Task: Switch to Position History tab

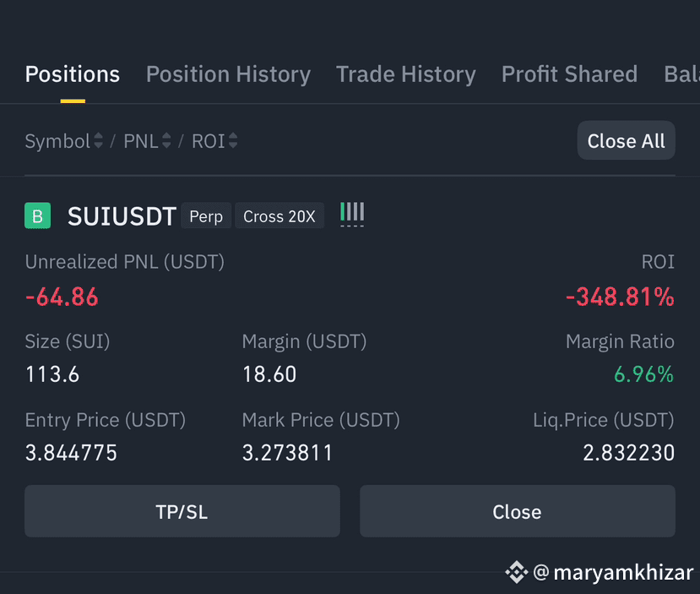Action: click(228, 74)
